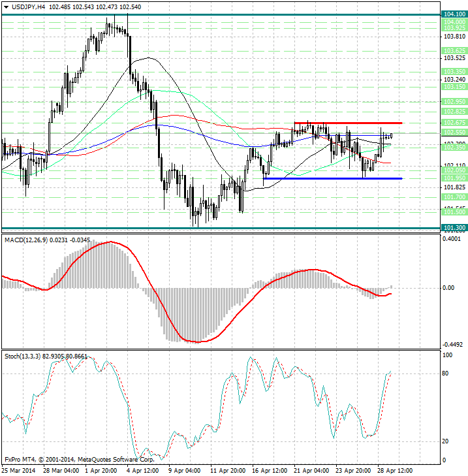
Task: Select the 101.825 price axis value
Action: [454, 187]
